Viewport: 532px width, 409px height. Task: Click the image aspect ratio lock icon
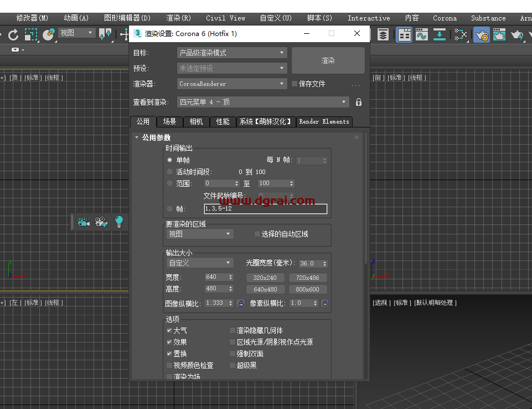[x=241, y=303]
